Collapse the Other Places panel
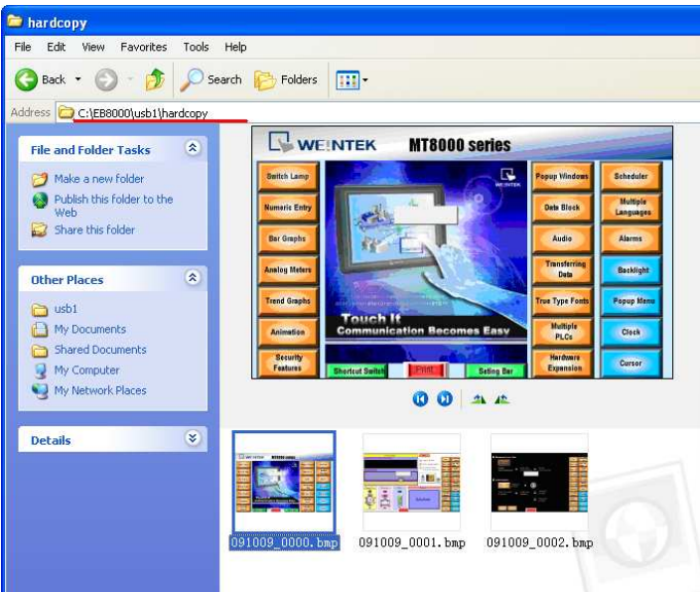This screenshot has height=592, width=700. (x=193, y=278)
